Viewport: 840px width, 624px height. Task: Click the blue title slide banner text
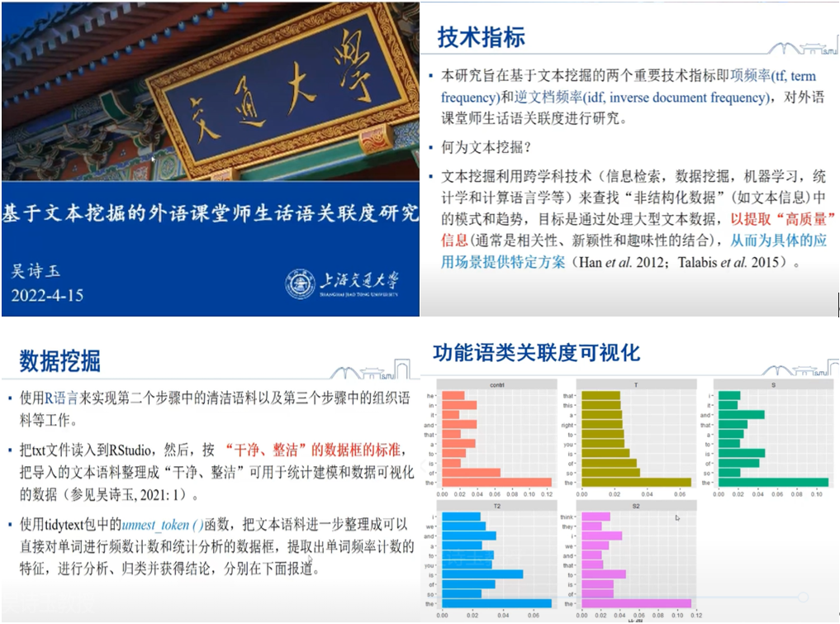click(210, 212)
